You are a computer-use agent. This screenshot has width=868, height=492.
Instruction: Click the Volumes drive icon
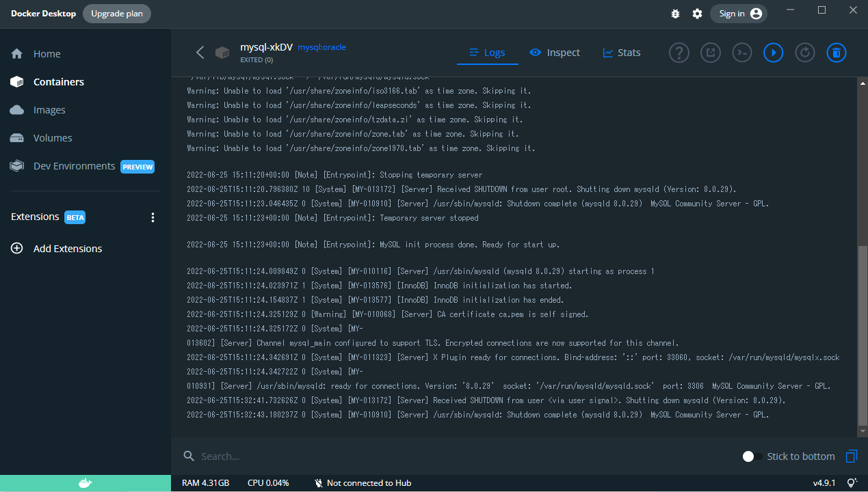click(17, 138)
